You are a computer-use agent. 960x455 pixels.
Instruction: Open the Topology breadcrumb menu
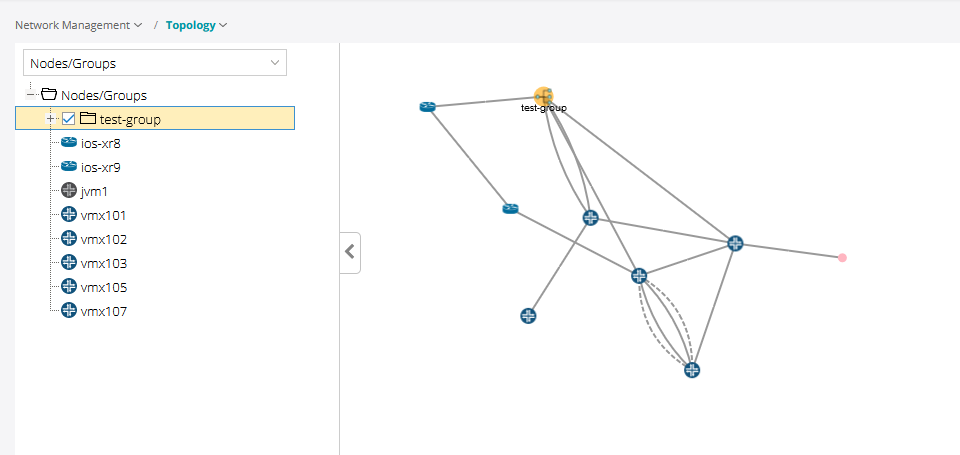point(196,25)
